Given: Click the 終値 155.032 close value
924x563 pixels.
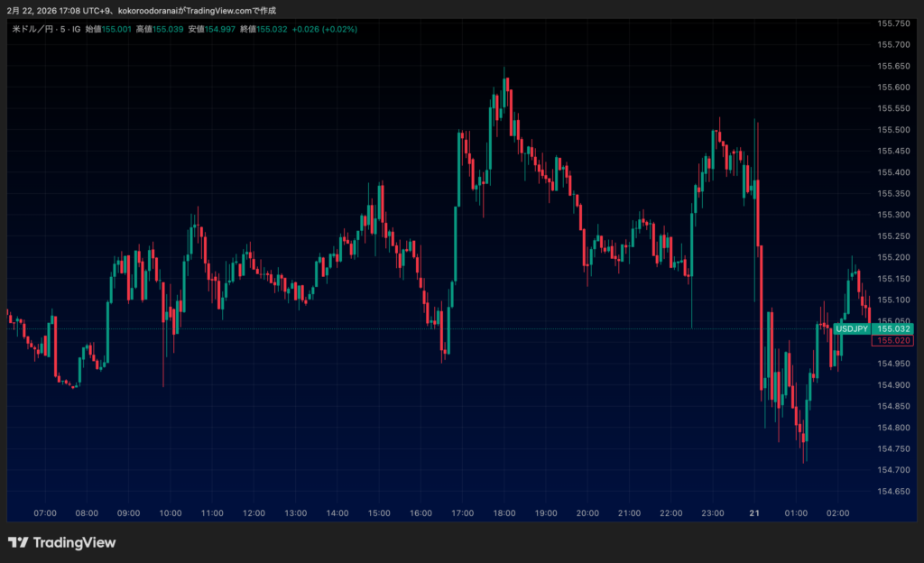Looking at the screenshot, I should (x=272, y=29).
